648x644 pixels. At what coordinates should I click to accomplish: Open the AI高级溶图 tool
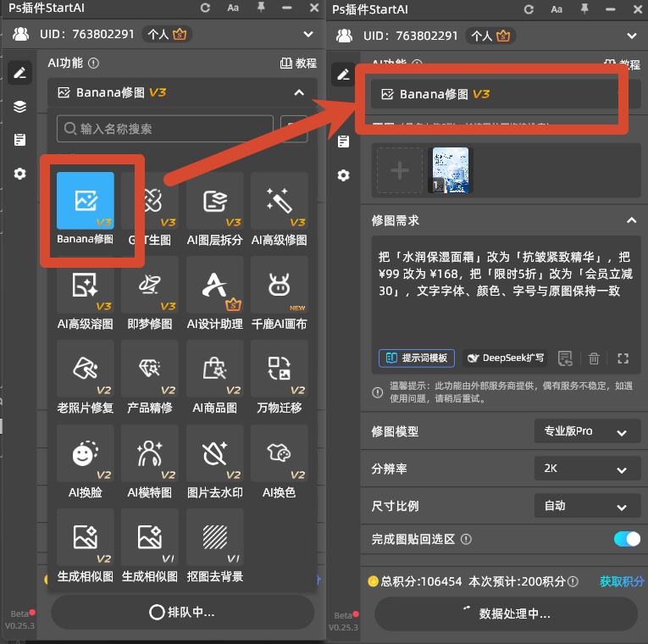tap(86, 285)
